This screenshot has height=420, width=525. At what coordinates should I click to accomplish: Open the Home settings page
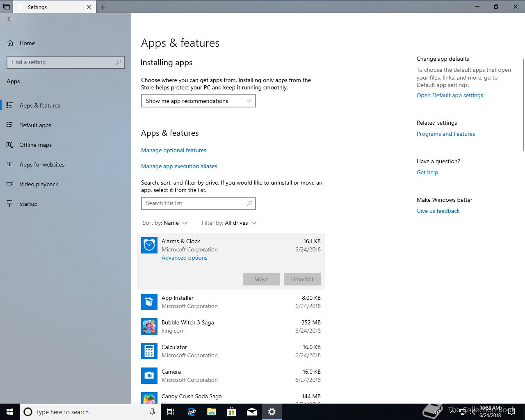point(27,43)
